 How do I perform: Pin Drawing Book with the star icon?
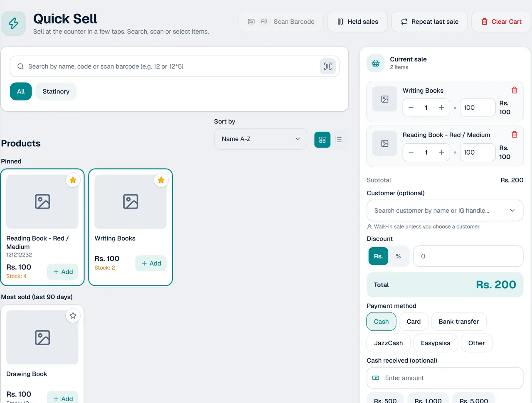pyautogui.click(x=73, y=316)
